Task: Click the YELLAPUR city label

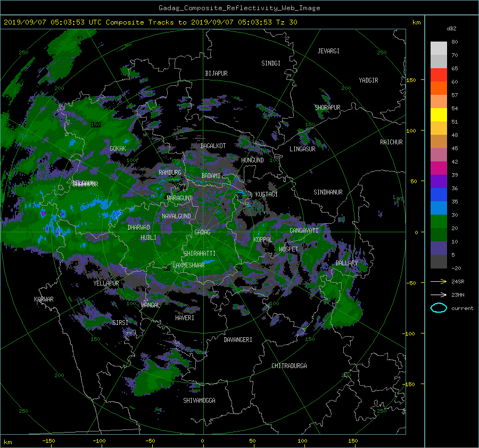Action: click(106, 283)
